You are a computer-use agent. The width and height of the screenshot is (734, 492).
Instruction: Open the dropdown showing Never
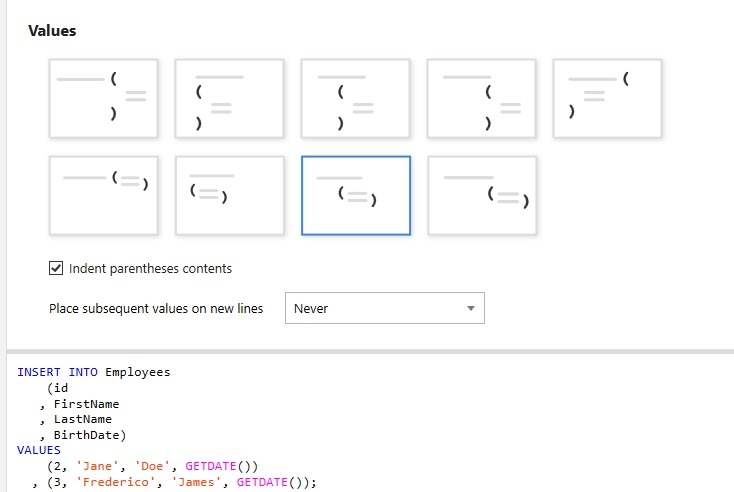point(384,309)
